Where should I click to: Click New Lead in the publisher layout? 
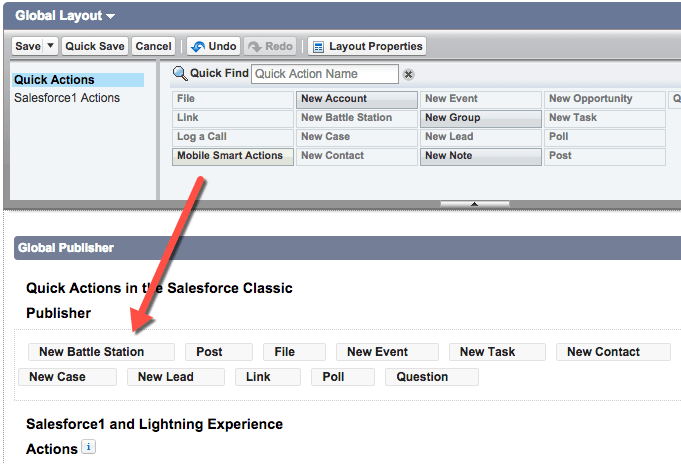pos(175,377)
